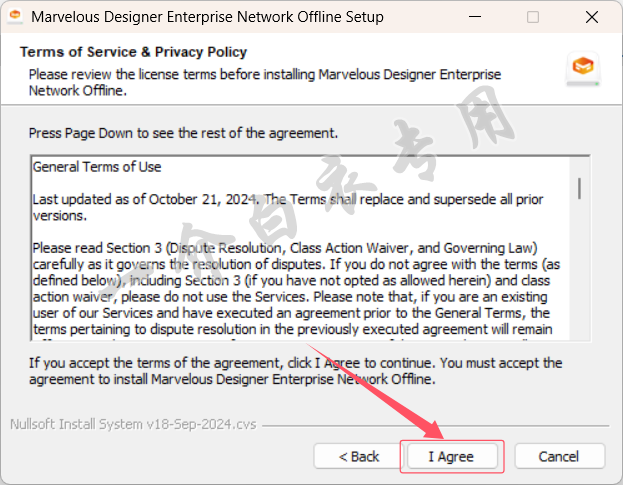Click the greyed-out maximize window button
The width and height of the screenshot is (623, 485).
(x=533, y=17)
